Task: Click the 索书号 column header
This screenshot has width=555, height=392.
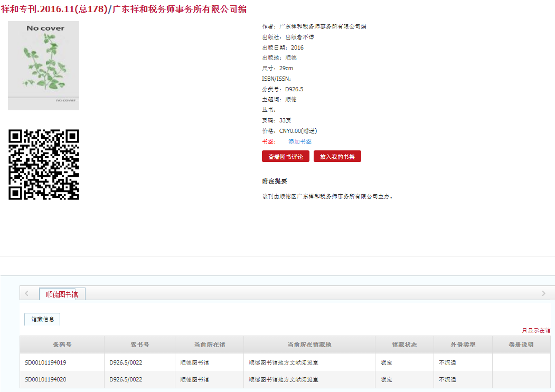Action: [140, 345]
